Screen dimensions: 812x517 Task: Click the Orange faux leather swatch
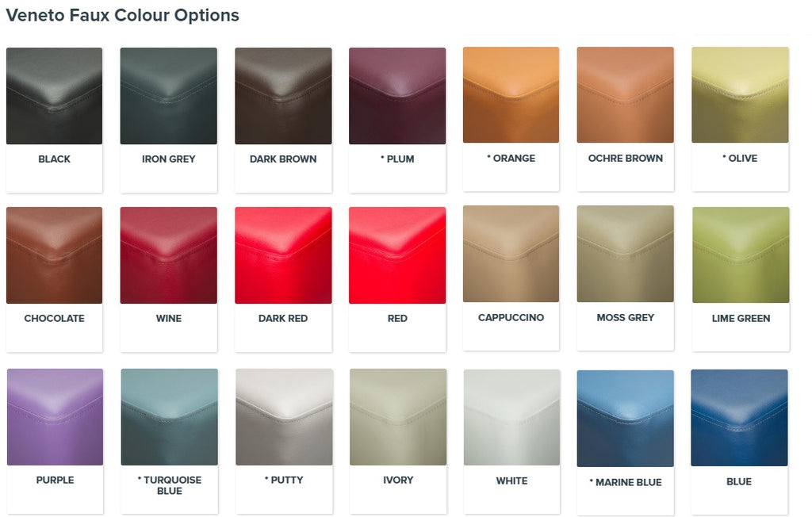pos(511,95)
